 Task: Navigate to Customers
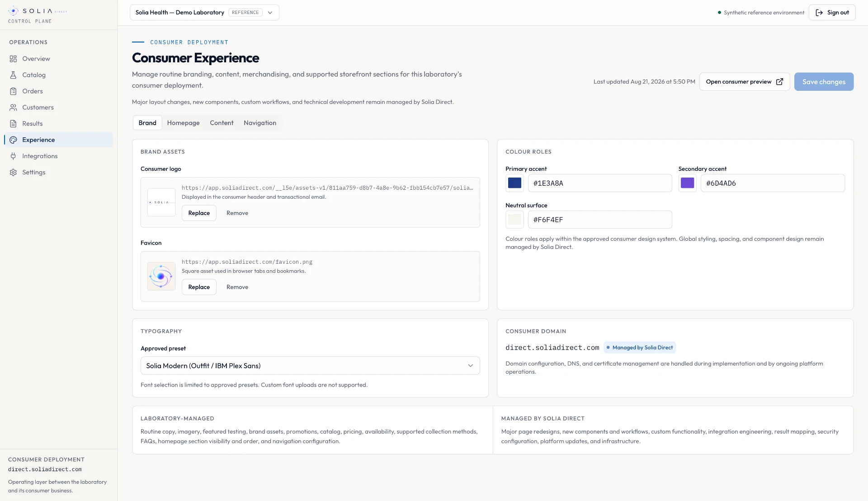coord(58,108)
